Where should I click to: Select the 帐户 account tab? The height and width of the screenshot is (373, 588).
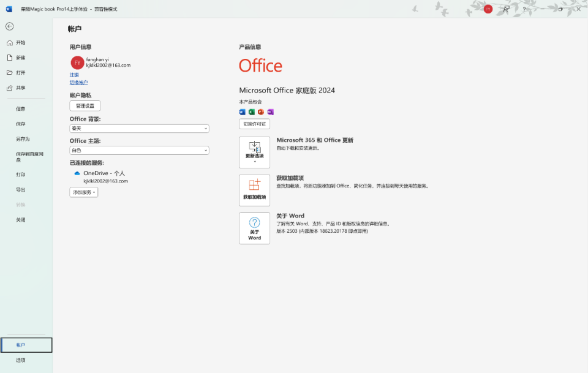coord(26,345)
